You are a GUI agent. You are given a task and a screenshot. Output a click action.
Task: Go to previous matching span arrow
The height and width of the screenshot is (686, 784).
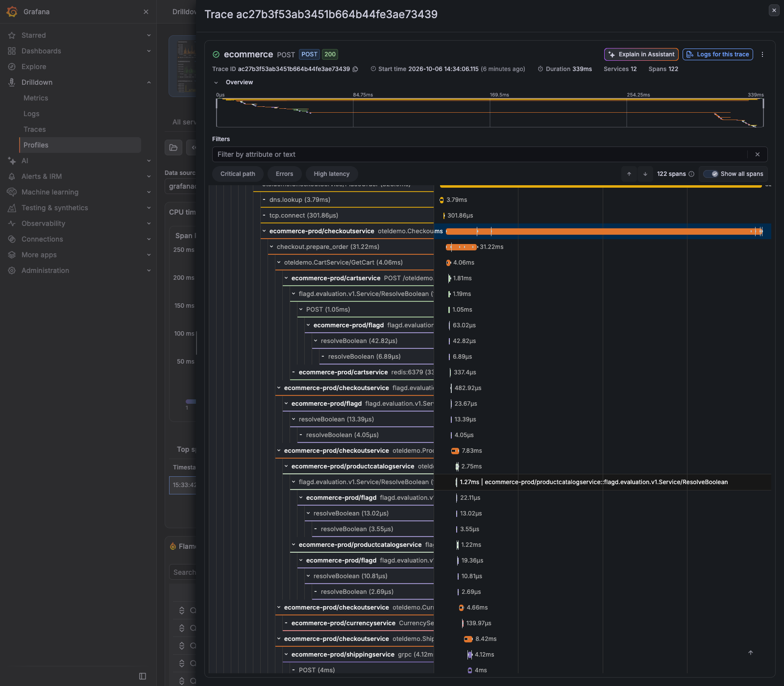[x=629, y=174]
